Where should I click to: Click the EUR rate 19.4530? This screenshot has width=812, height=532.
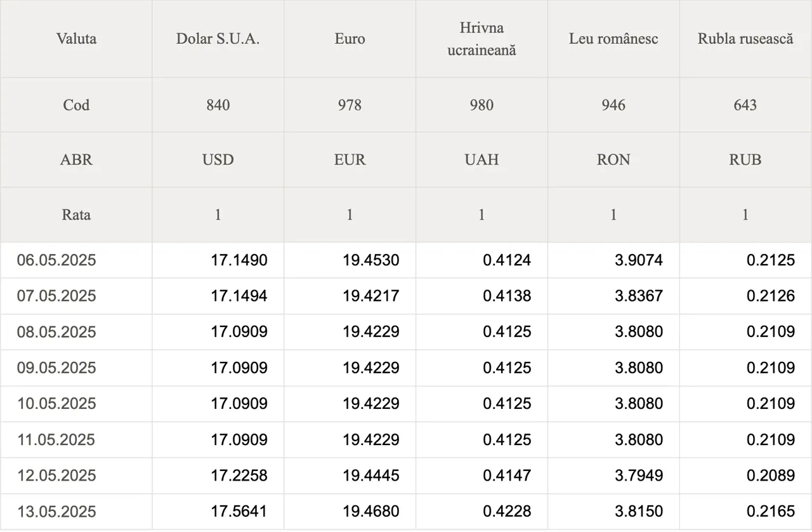click(x=371, y=260)
